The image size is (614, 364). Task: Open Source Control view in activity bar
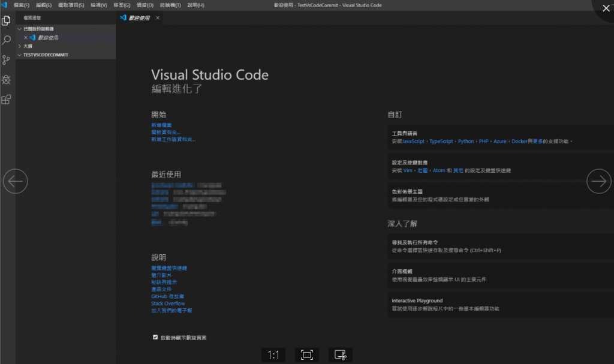(6, 60)
